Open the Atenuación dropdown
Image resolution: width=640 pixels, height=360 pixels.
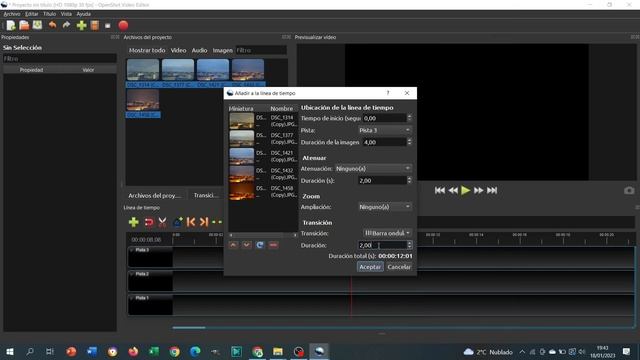click(x=373, y=169)
